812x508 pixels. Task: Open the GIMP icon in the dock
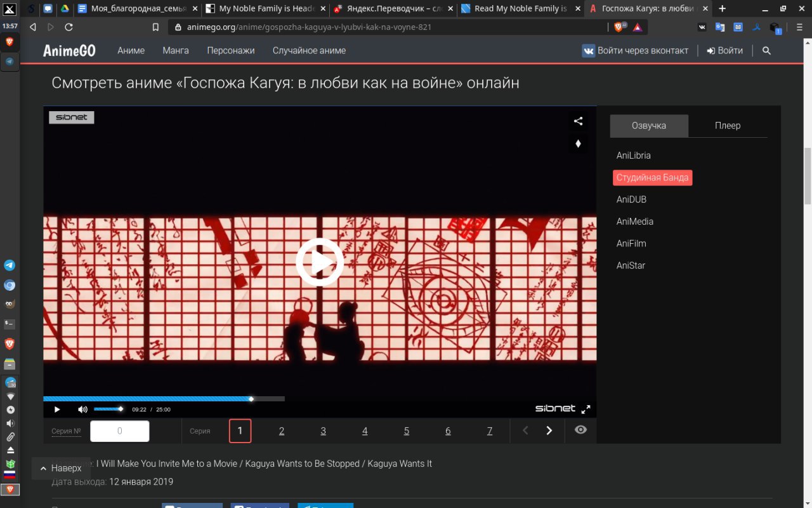pyautogui.click(x=10, y=304)
